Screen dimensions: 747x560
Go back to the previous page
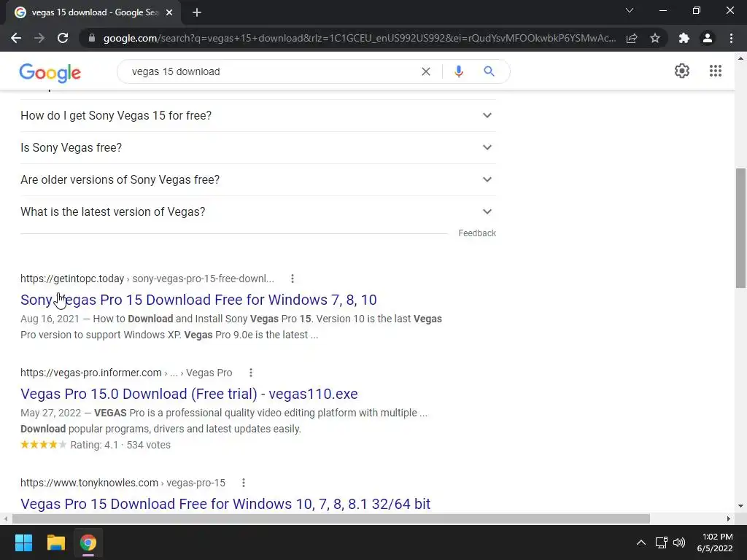coord(16,38)
